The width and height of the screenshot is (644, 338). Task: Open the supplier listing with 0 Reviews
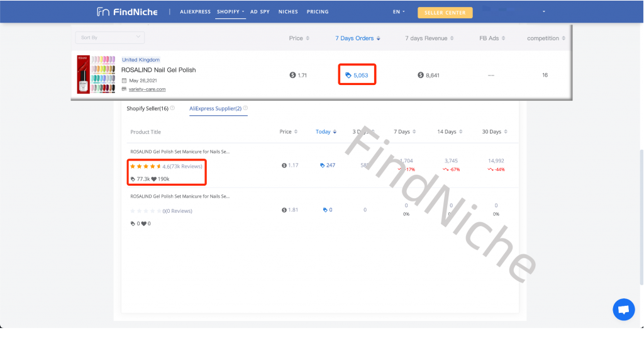coord(180,196)
